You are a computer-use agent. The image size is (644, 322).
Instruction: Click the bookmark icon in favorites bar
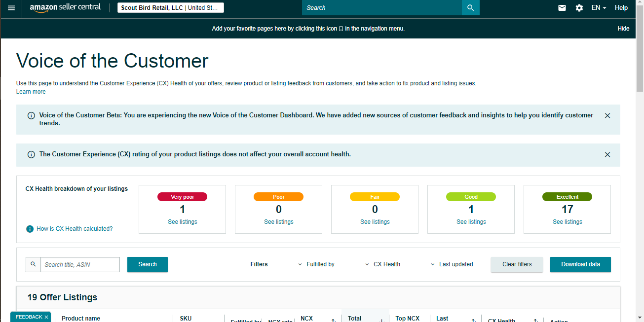tap(341, 29)
